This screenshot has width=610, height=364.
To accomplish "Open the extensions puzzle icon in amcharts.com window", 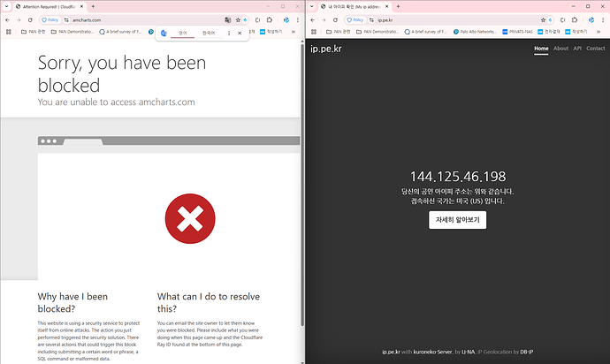I will pyautogui.click(x=270, y=19).
